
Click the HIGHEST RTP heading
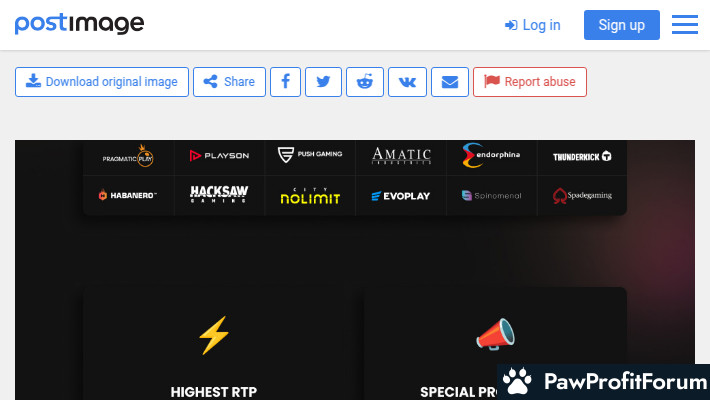tap(214, 392)
